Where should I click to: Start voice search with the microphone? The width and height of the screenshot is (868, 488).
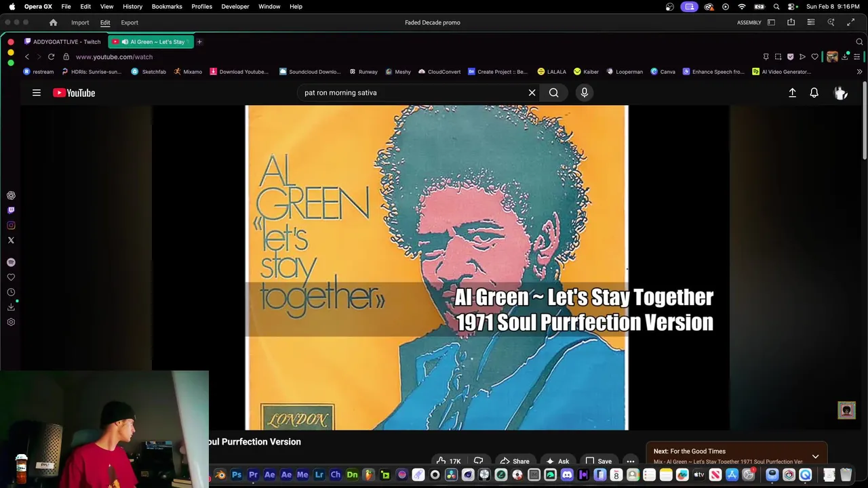point(584,93)
